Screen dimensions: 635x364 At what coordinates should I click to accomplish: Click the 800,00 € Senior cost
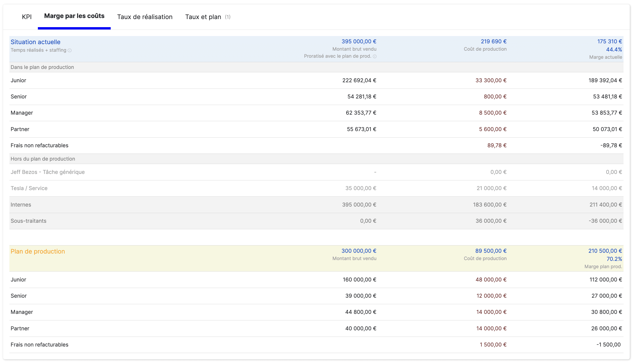495,97
